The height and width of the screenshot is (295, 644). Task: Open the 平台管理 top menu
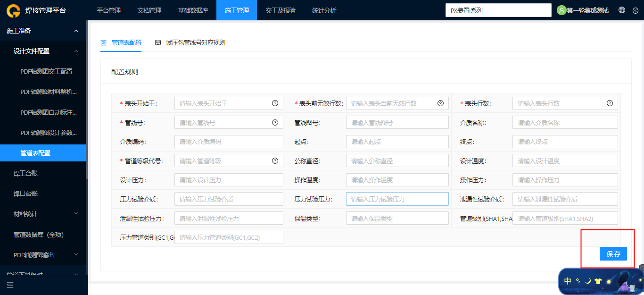pos(108,10)
